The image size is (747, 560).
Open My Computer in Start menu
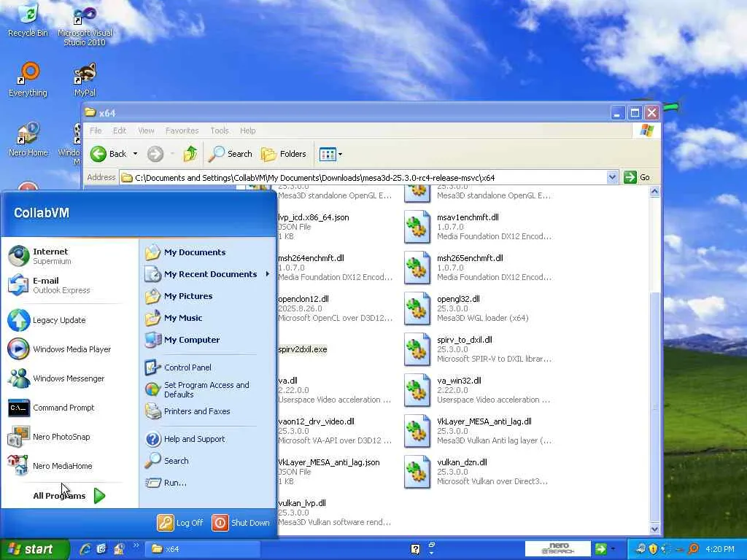[208, 340]
